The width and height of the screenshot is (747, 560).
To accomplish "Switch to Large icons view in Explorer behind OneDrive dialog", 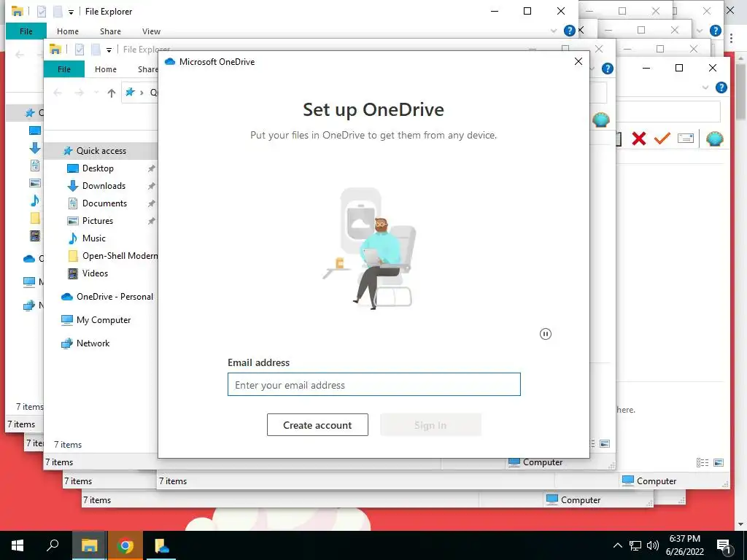I will coord(605,443).
